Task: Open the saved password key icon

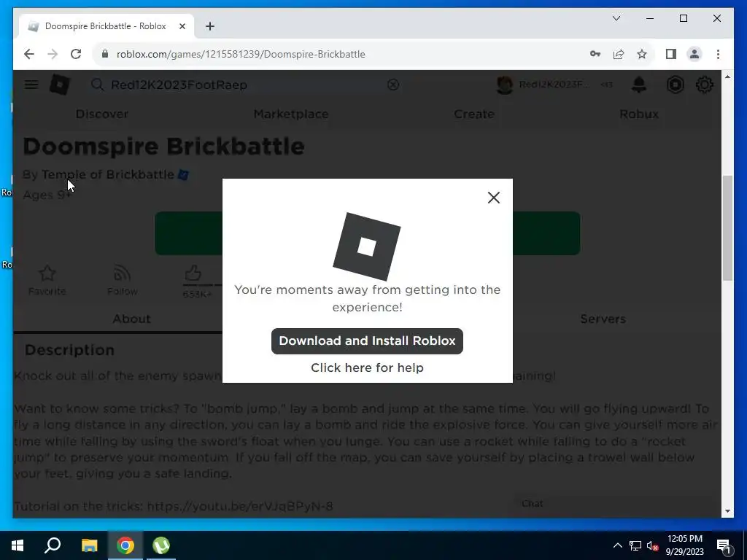Action: (595, 54)
